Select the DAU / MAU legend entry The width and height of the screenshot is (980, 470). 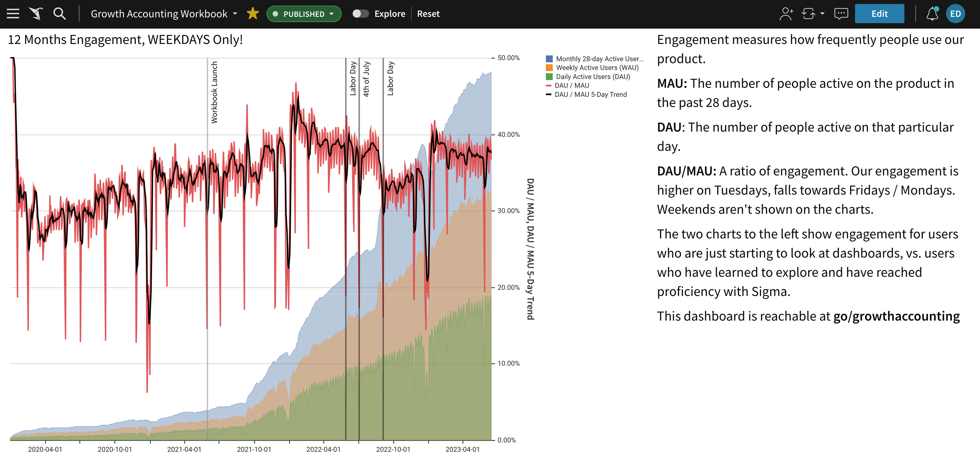(567, 85)
